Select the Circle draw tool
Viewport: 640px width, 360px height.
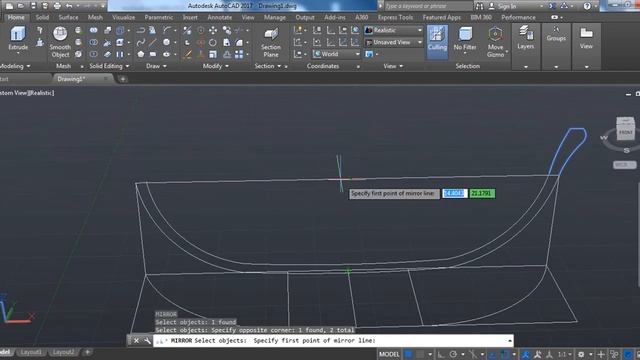click(167, 42)
